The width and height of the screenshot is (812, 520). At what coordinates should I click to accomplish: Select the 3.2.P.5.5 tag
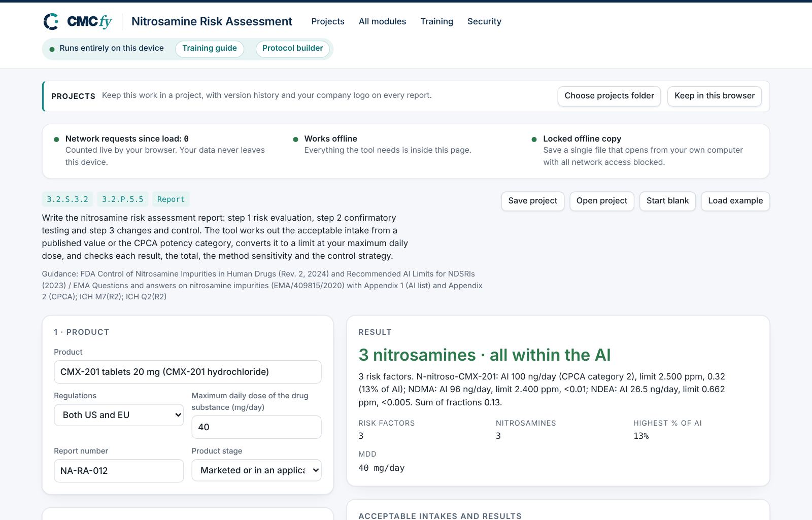(x=123, y=199)
